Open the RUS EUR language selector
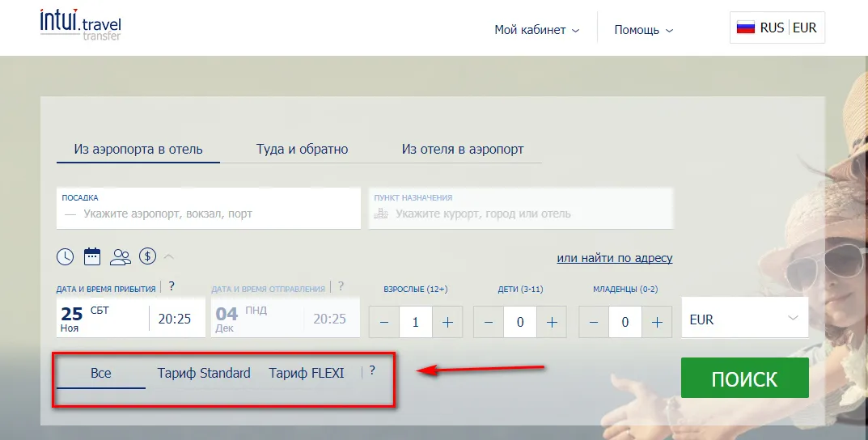Viewport: 868px width, 440px height. point(777,27)
